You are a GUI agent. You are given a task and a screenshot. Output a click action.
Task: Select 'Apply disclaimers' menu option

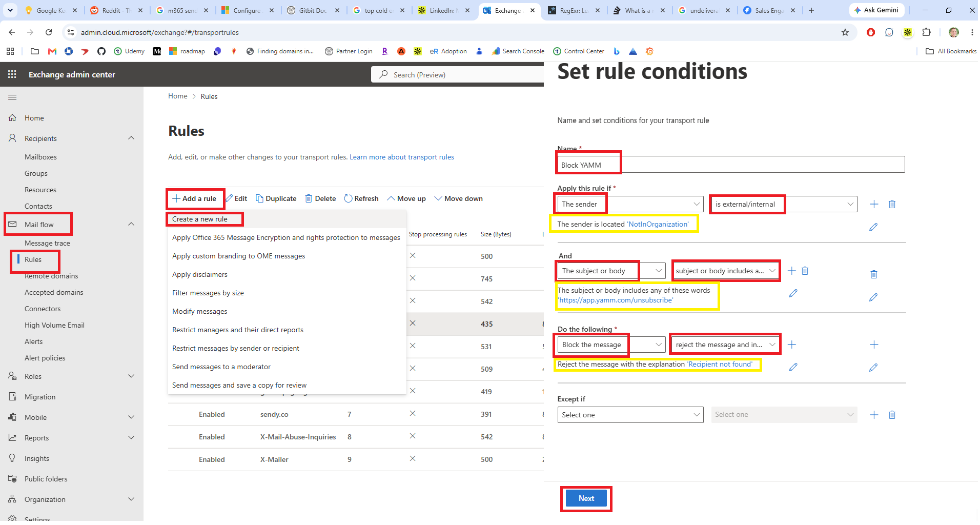point(287,274)
